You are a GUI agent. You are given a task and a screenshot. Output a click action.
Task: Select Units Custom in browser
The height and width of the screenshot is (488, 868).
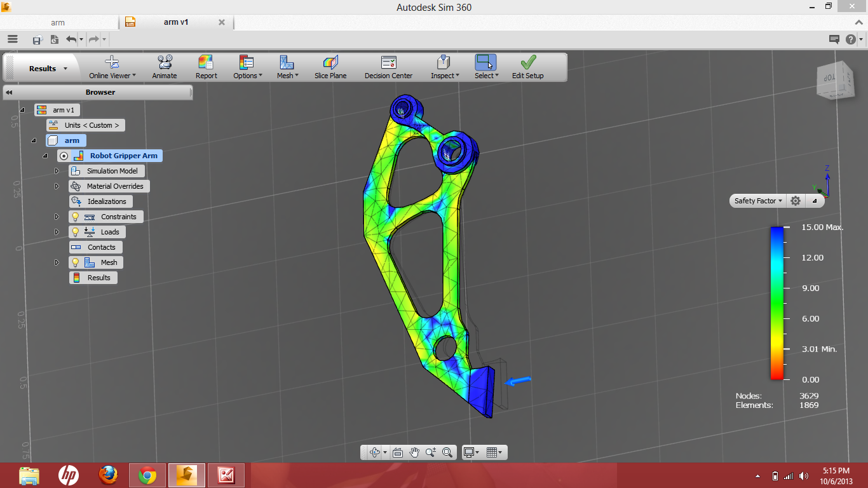coord(86,125)
